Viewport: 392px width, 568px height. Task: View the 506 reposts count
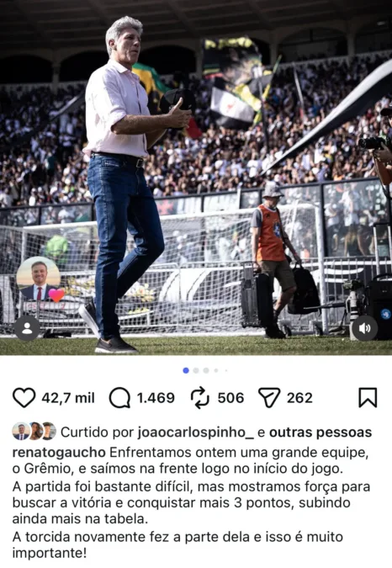point(230,398)
